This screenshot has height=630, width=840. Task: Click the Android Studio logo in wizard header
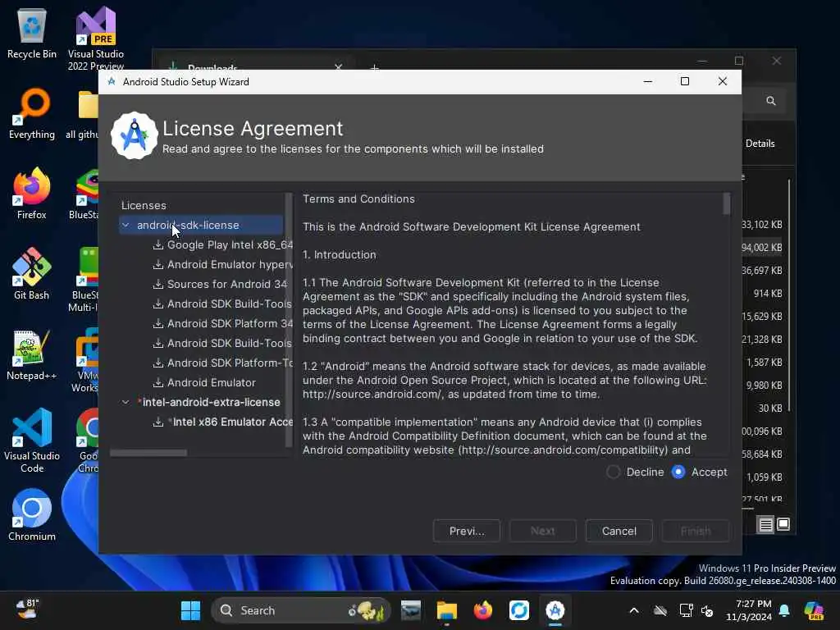point(134,135)
